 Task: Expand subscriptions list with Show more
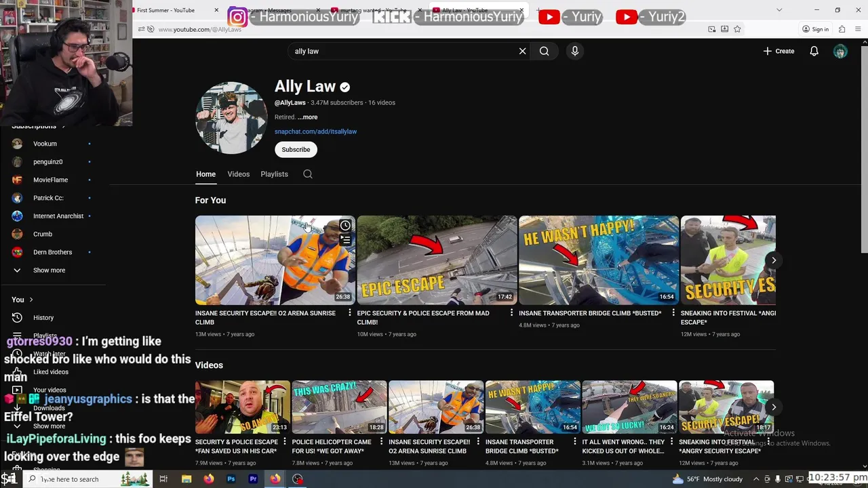click(49, 270)
